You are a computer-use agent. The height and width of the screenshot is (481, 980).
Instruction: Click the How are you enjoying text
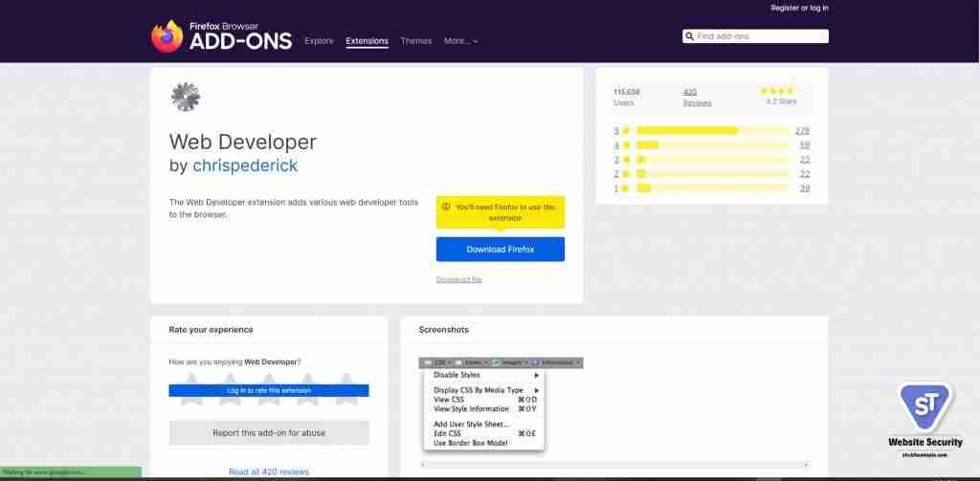234,361
